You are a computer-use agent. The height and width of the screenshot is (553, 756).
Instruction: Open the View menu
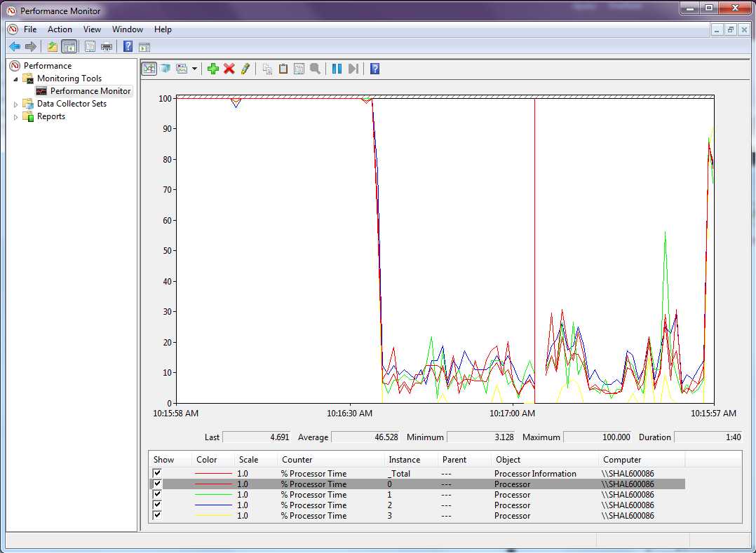(92, 29)
